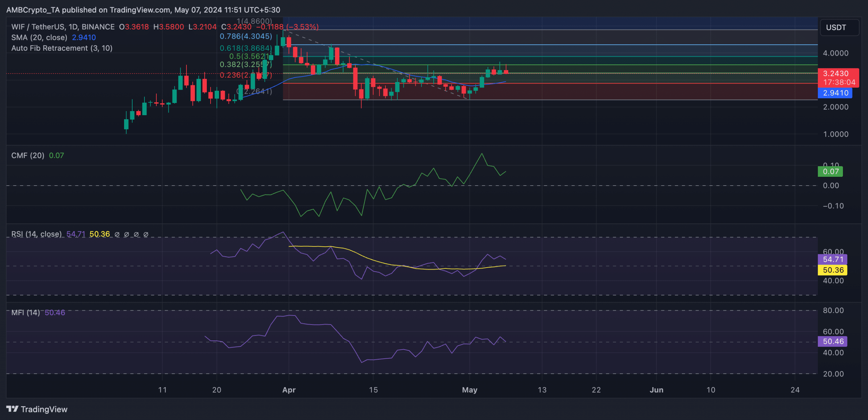Click RSI legend value 50.36 in yellow

tap(100, 234)
